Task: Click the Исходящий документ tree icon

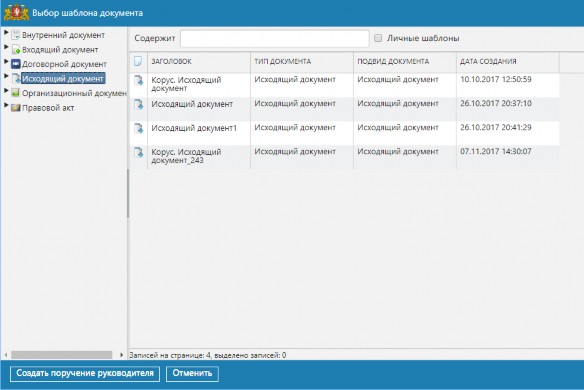Action: [x=16, y=78]
